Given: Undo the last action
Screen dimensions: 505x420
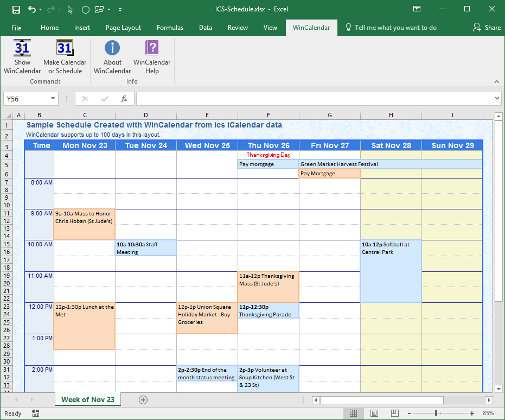Looking at the screenshot, I should click(x=32, y=10).
